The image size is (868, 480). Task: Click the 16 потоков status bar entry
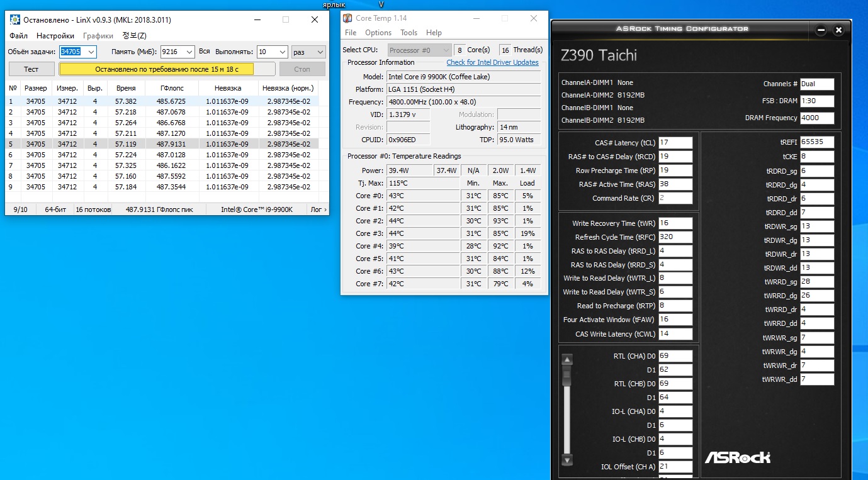click(x=93, y=209)
